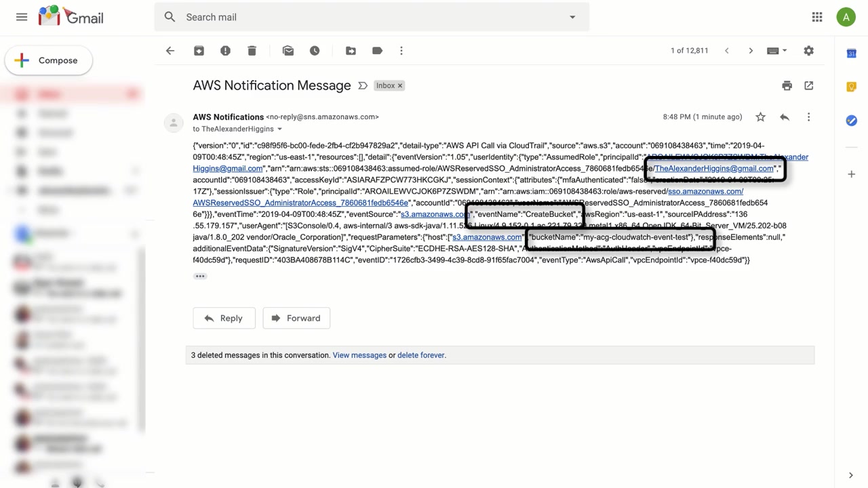Click the search magnifier icon
The image size is (868, 488).
tap(170, 17)
